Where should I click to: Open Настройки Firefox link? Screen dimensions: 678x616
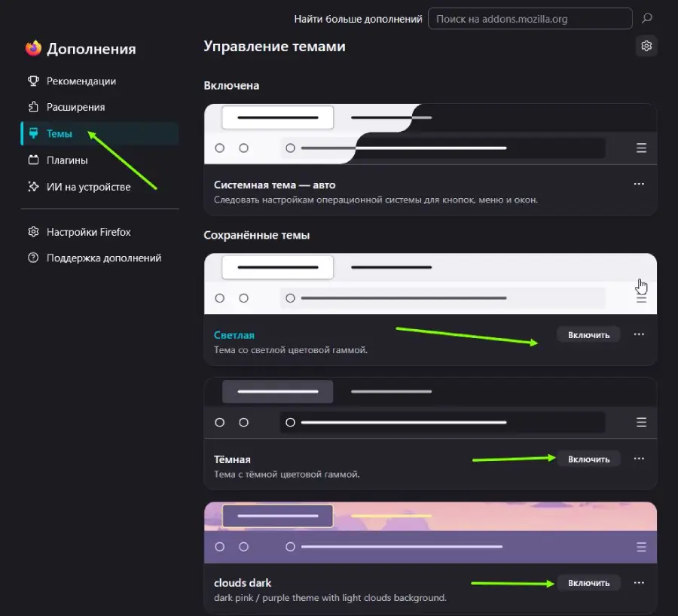(88, 232)
